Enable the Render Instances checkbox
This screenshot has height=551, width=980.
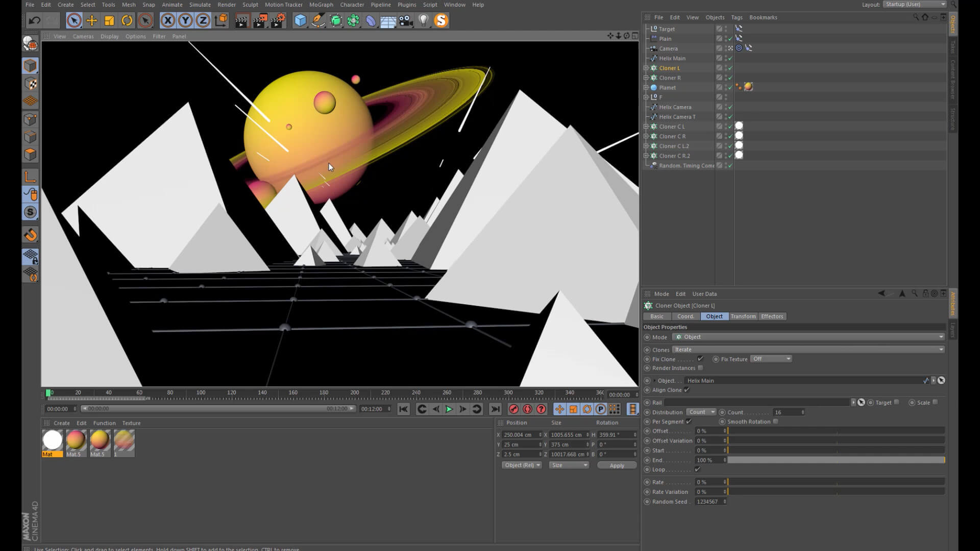700,368
